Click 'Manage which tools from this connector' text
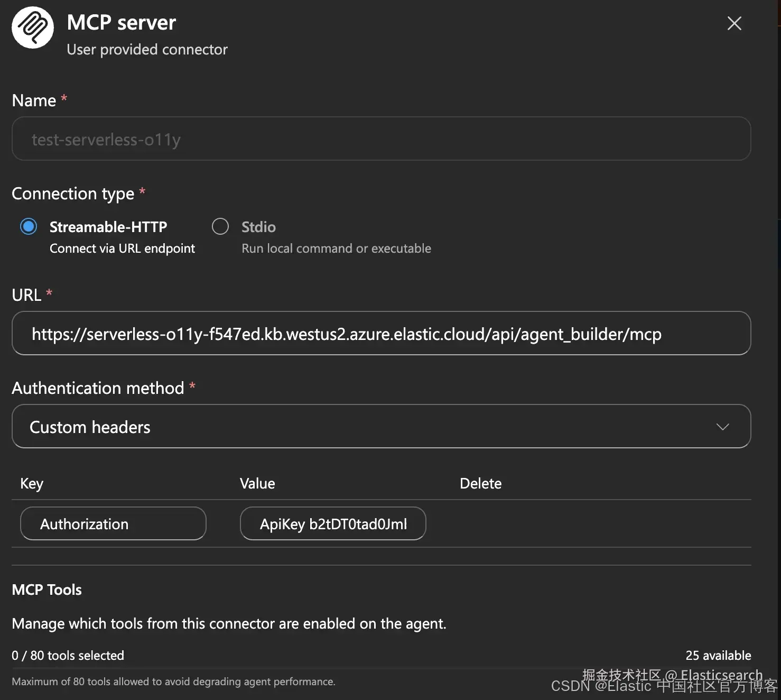 229,624
